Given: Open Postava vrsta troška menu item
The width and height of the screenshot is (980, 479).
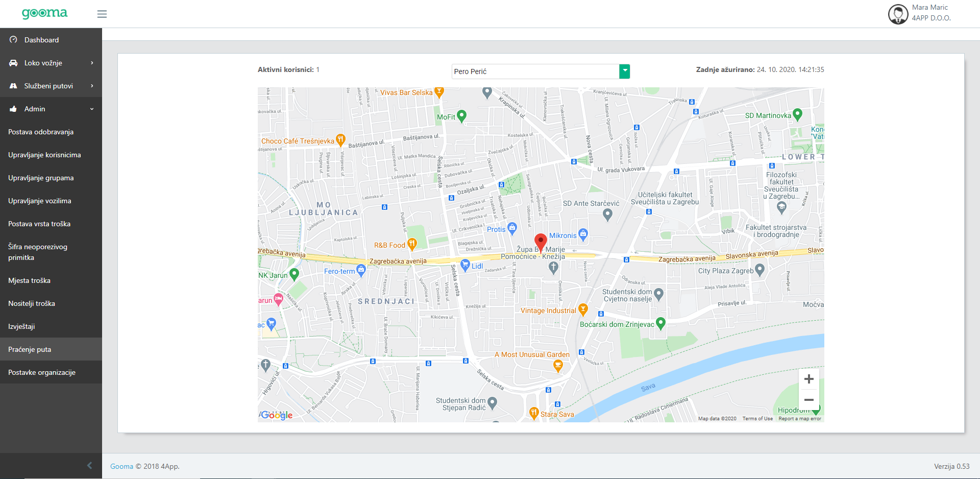Looking at the screenshot, I should point(51,224).
